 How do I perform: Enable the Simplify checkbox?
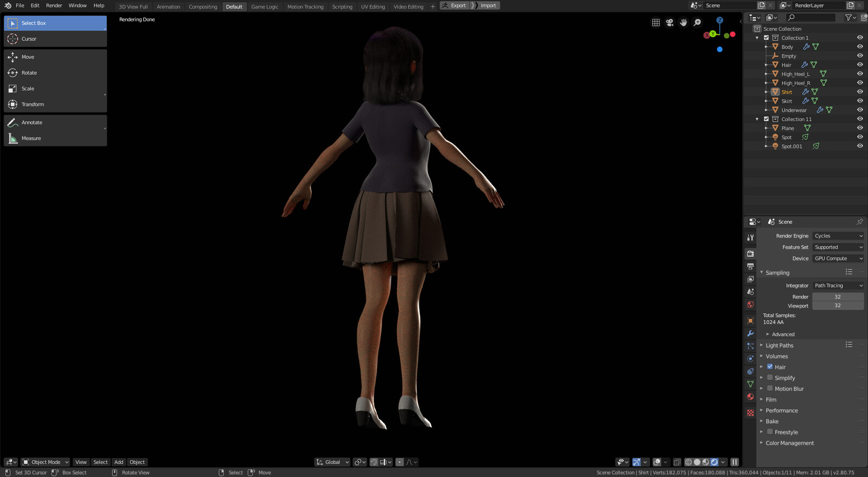coord(770,378)
